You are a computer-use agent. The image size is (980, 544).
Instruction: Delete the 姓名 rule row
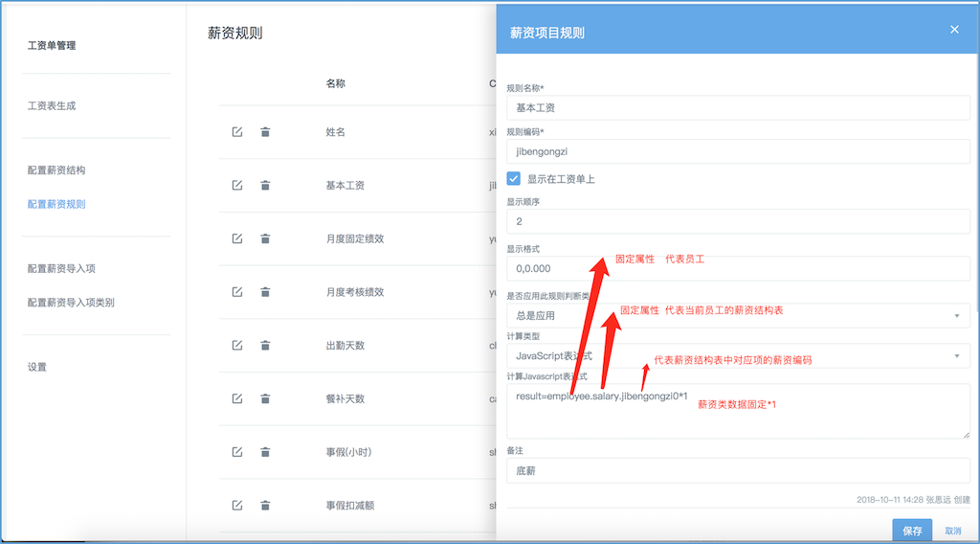click(265, 132)
